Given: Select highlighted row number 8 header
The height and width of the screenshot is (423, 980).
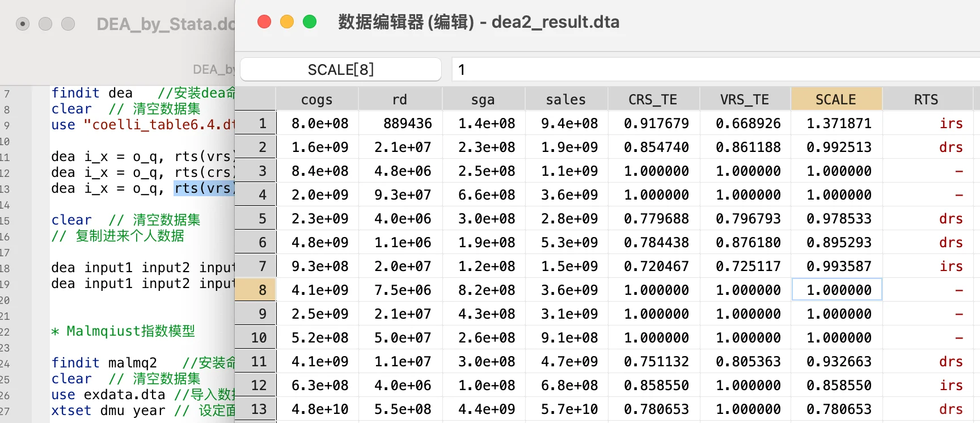Looking at the screenshot, I should coord(255,290).
